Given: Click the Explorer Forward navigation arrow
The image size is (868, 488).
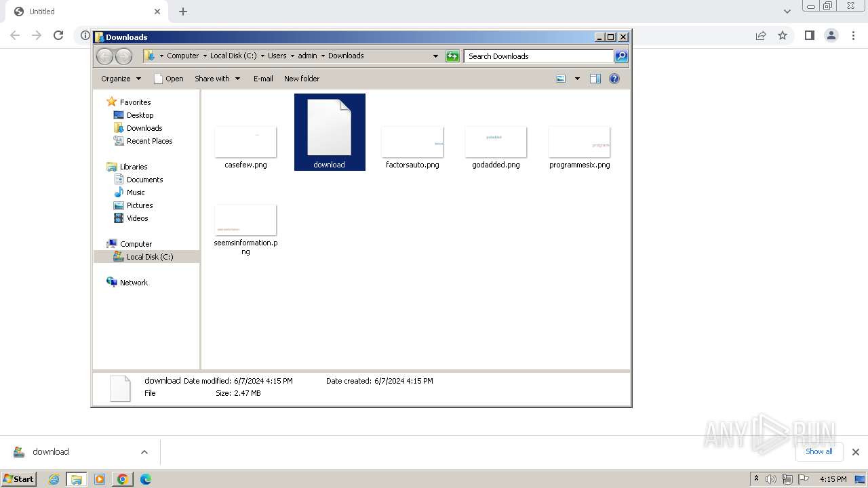Looking at the screenshot, I should point(123,56).
